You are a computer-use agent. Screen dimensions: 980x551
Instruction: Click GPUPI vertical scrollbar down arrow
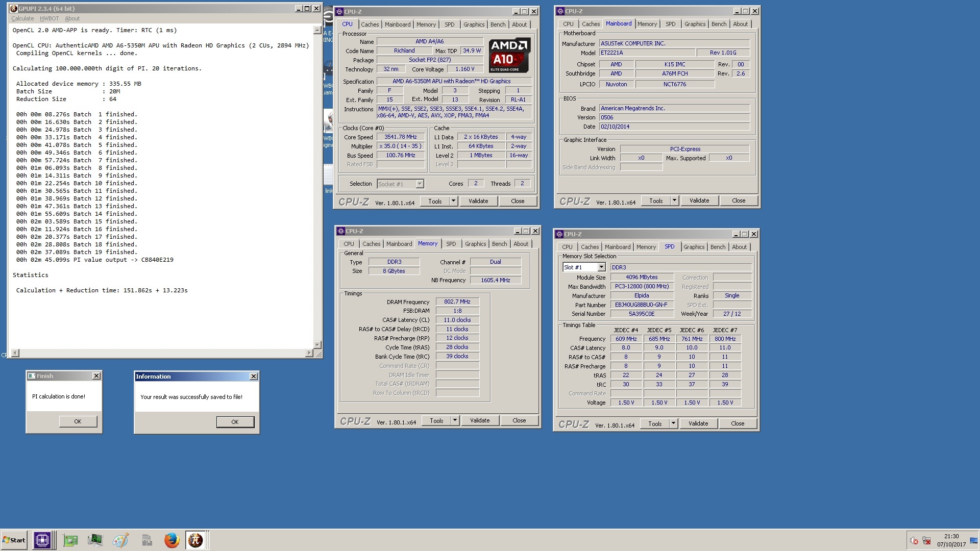click(317, 345)
